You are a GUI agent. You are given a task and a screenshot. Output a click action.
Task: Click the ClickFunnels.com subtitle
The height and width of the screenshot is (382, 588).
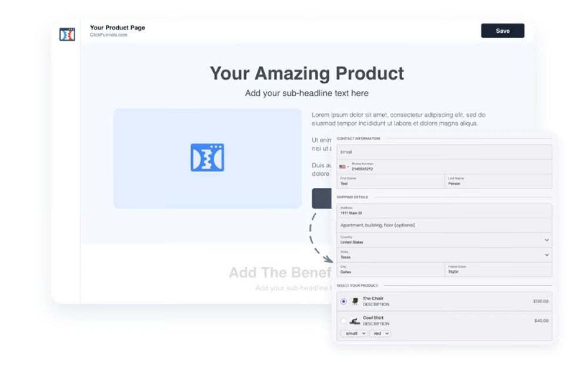108,35
